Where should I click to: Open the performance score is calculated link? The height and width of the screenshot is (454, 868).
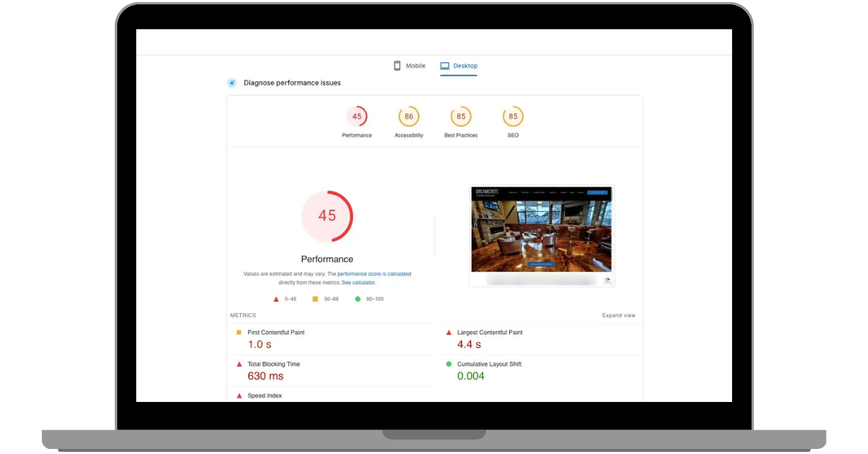[x=374, y=274]
